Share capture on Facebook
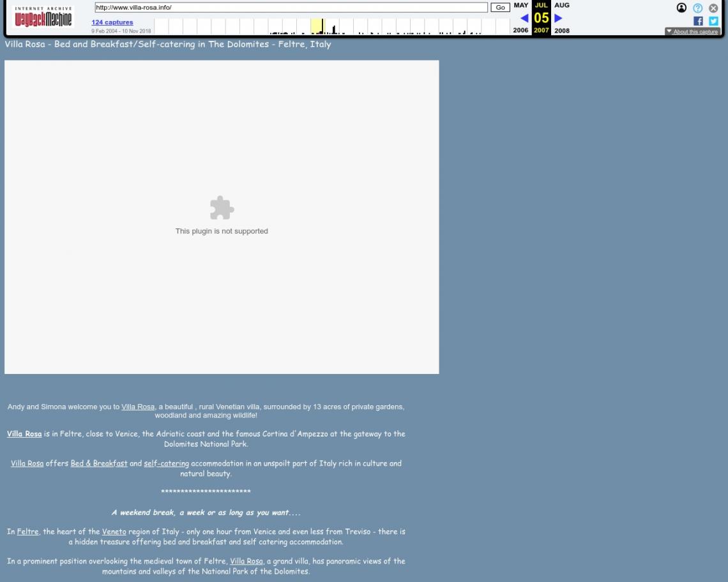 [x=698, y=21]
